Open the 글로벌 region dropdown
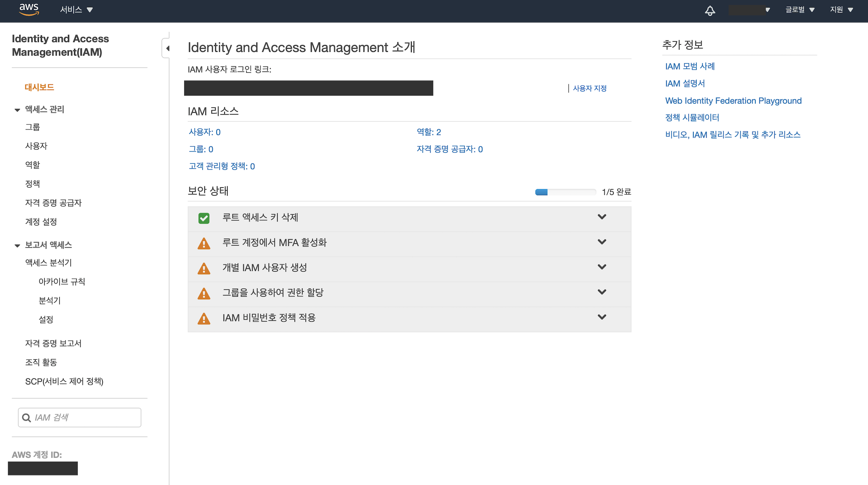This screenshot has width=868, height=485. point(800,10)
